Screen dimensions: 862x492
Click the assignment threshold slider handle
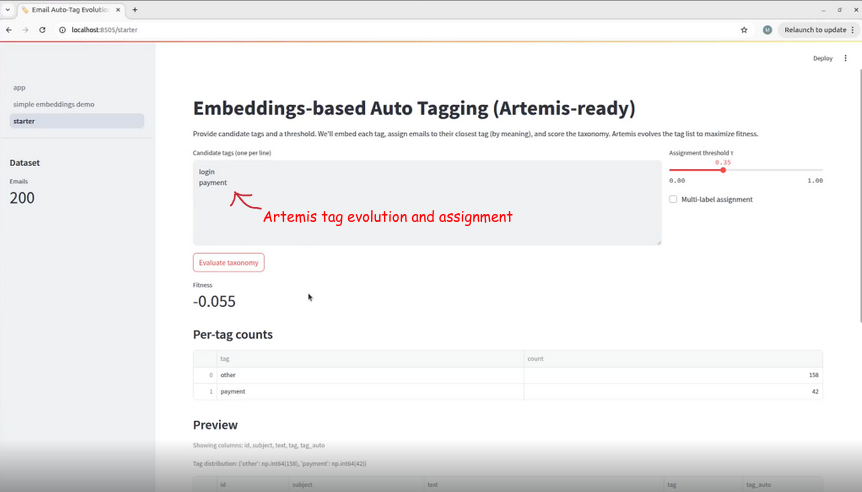[723, 170]
